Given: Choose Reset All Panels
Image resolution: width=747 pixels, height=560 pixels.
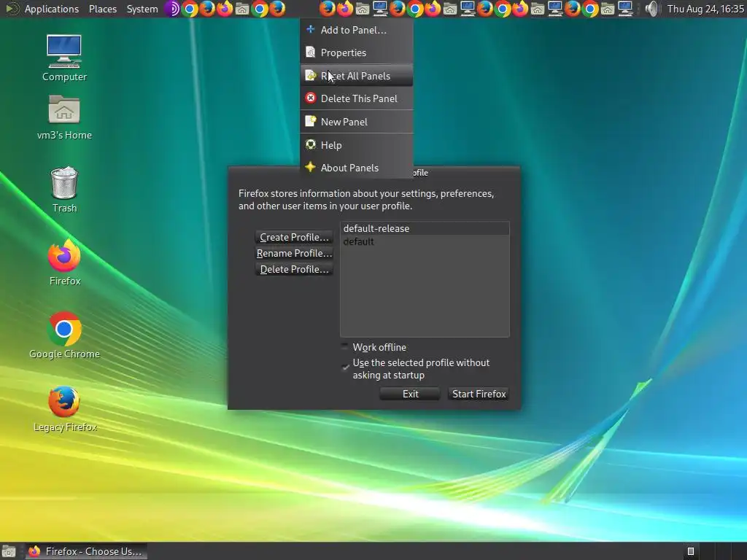Looking at the screenshot, I should tap(356, 76).
